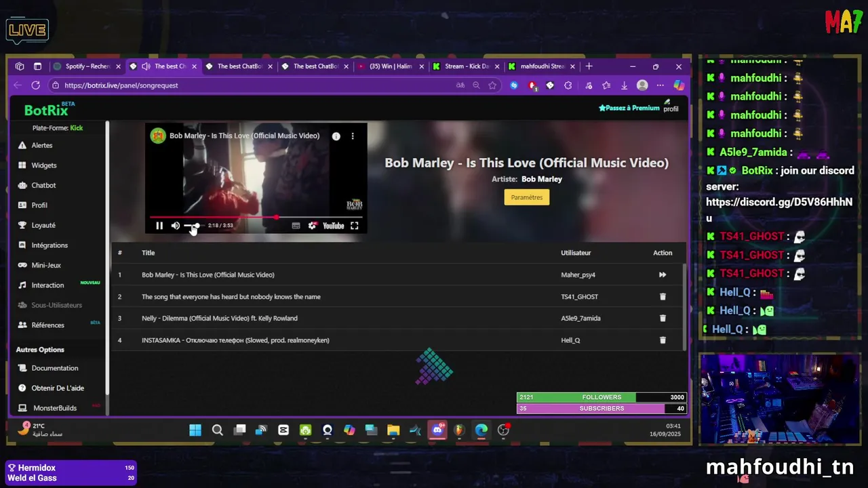Open Loyauté in the sidebar
868x488 pixels.
(x=43, y=225)
